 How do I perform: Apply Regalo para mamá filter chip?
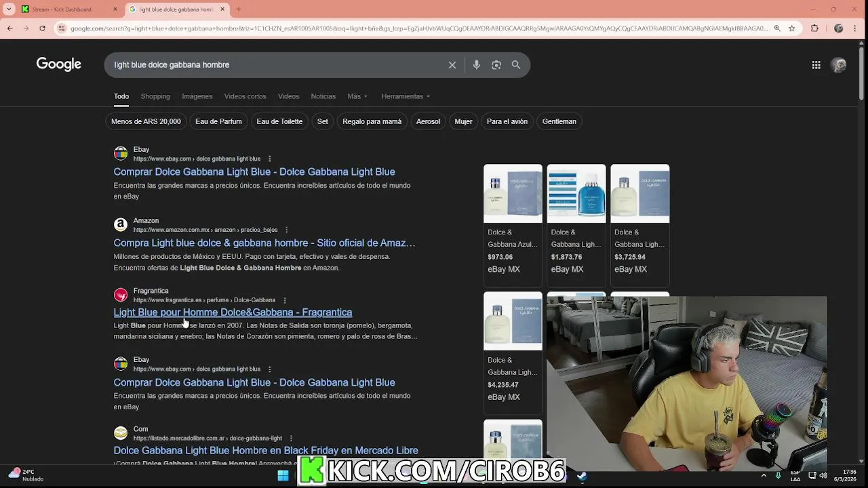pos(372,121)
